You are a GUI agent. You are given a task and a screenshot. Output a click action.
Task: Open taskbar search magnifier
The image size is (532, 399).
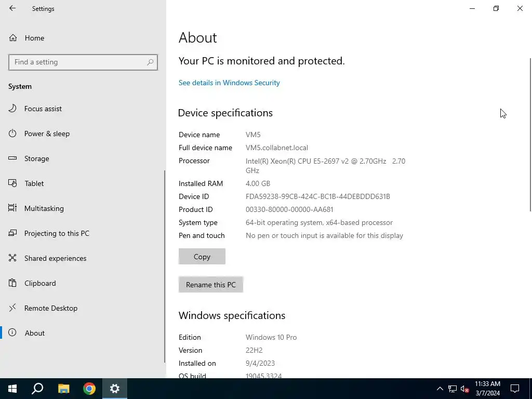(x=37, y=389)
